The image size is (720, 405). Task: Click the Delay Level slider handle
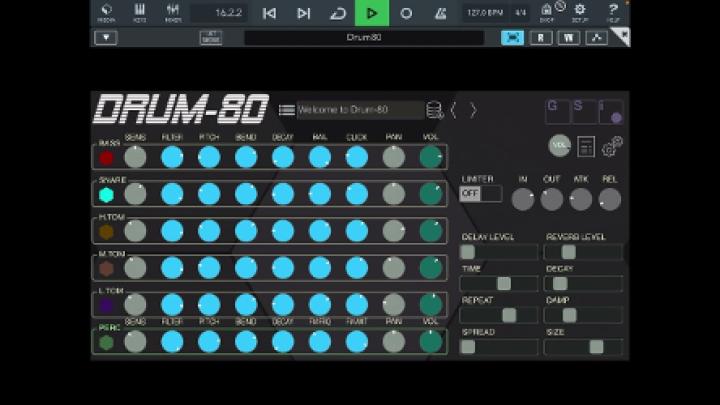[468, 252]
